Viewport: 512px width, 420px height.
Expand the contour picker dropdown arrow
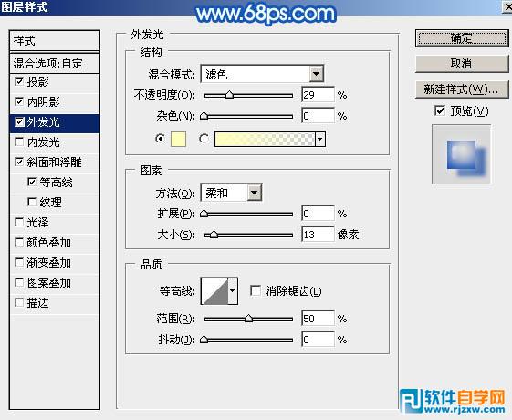(233, 291)
